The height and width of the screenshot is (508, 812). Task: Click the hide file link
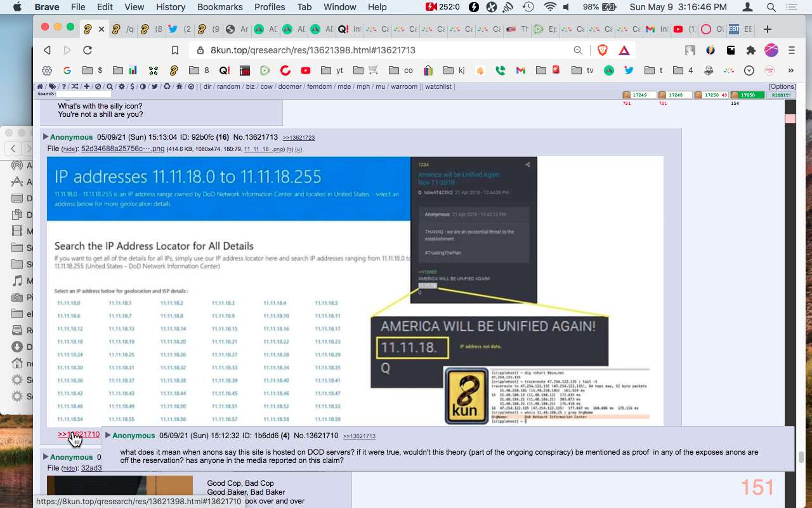pos(69,149)
